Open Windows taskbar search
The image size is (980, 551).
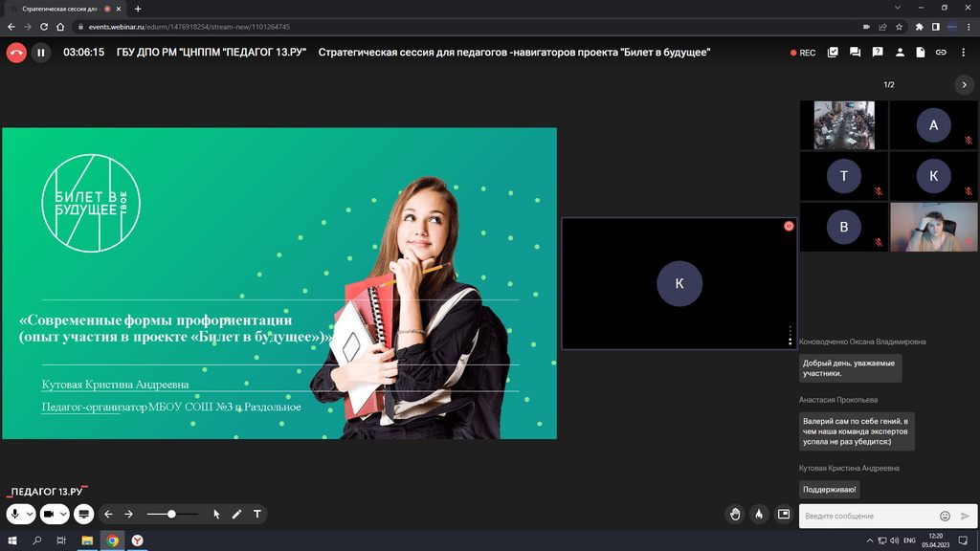[37, 540]
